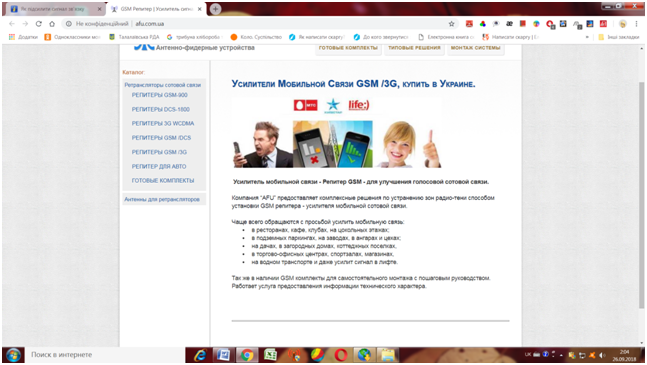
Task: Open 'Антенны для ретрансляторов' catalog section
Action: [162, 199]
